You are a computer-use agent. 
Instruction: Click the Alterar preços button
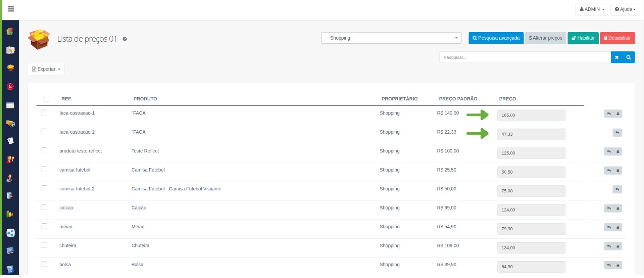[545, 38]
